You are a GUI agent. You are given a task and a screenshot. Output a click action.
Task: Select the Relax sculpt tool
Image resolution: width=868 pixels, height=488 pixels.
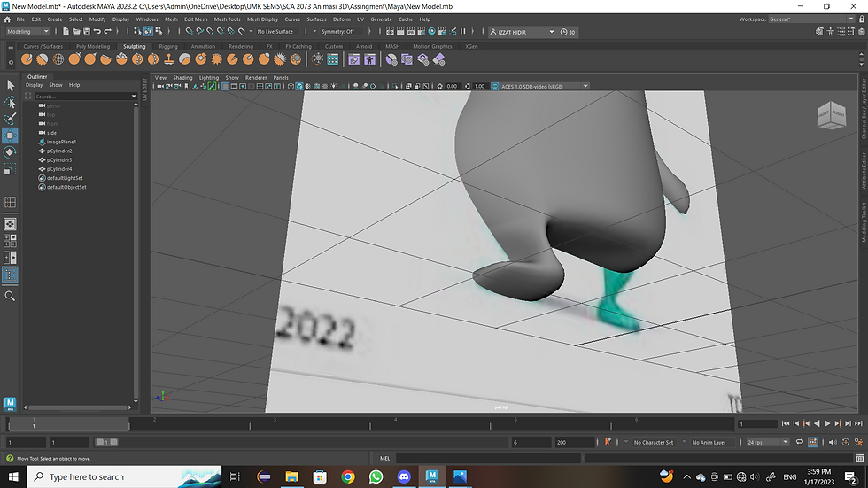click(x=58, y=59)
